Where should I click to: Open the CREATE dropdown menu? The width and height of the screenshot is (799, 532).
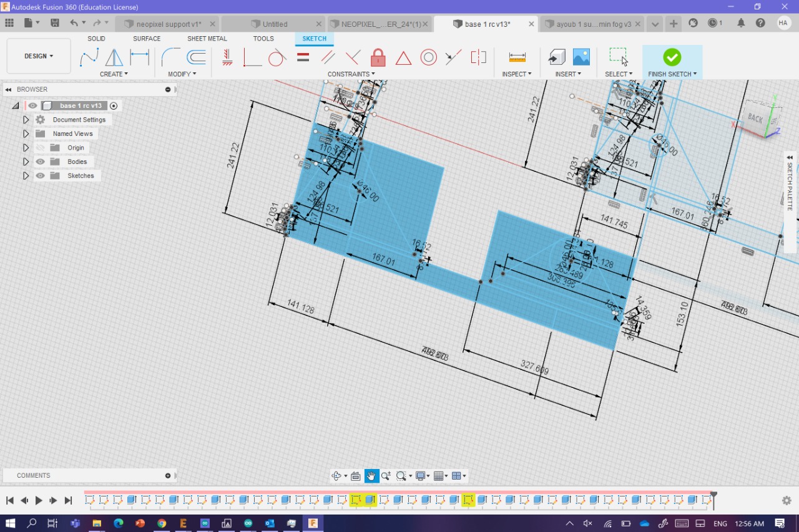pos(114,74)
